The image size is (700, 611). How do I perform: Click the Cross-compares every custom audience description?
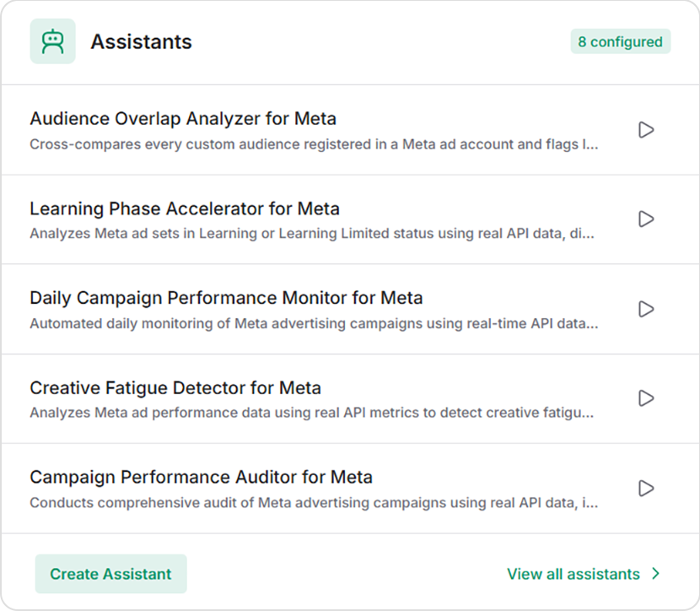314,144
